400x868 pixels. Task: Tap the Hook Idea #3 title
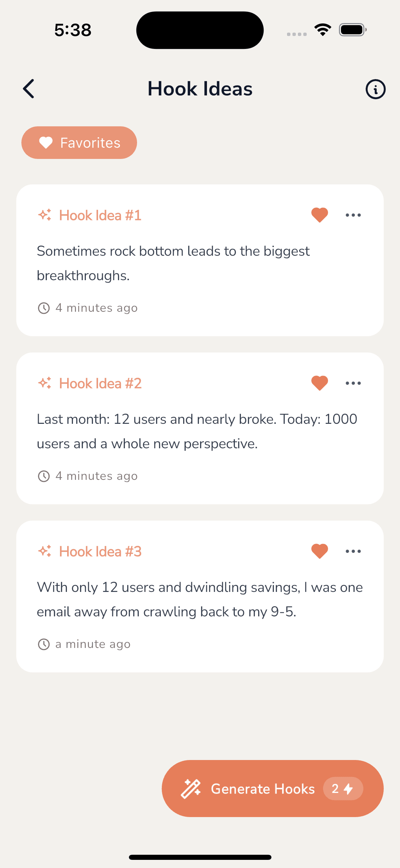100,551
